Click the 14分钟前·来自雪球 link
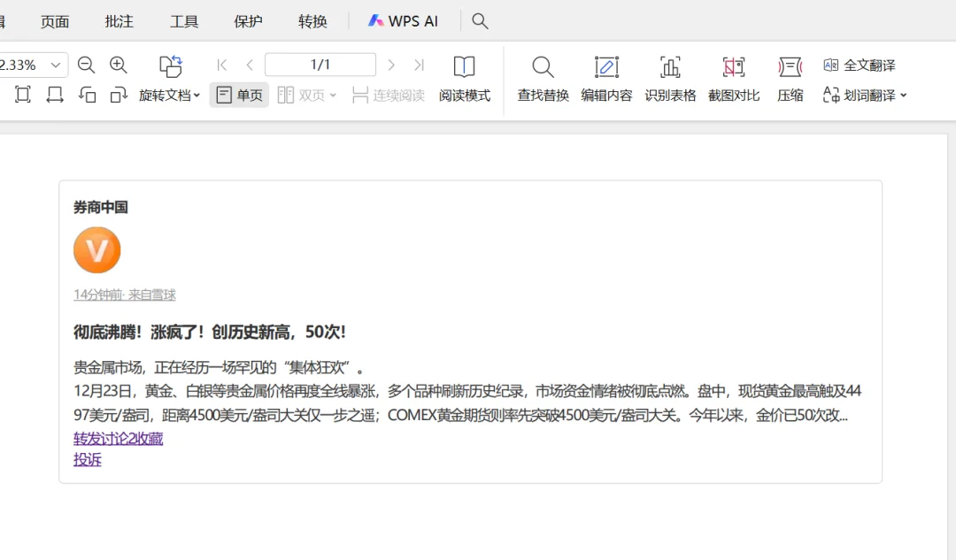 tap(125, 295)
